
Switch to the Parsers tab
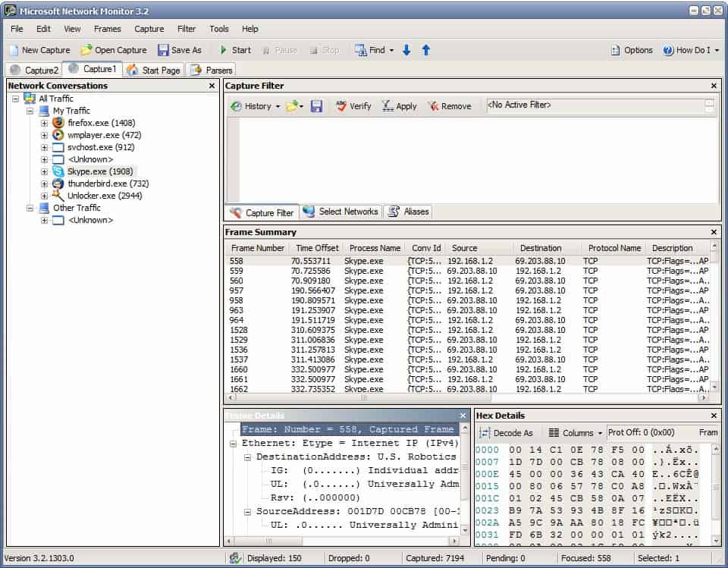[212, 70]
